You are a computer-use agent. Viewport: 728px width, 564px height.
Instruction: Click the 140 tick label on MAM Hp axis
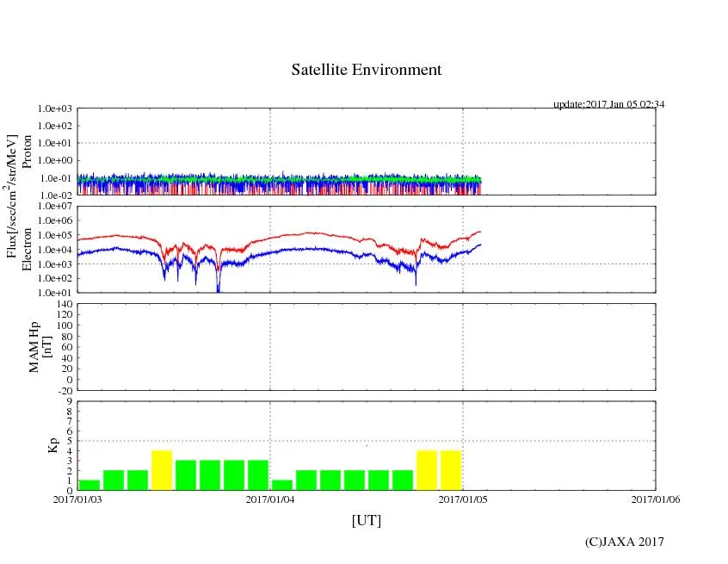62,304
